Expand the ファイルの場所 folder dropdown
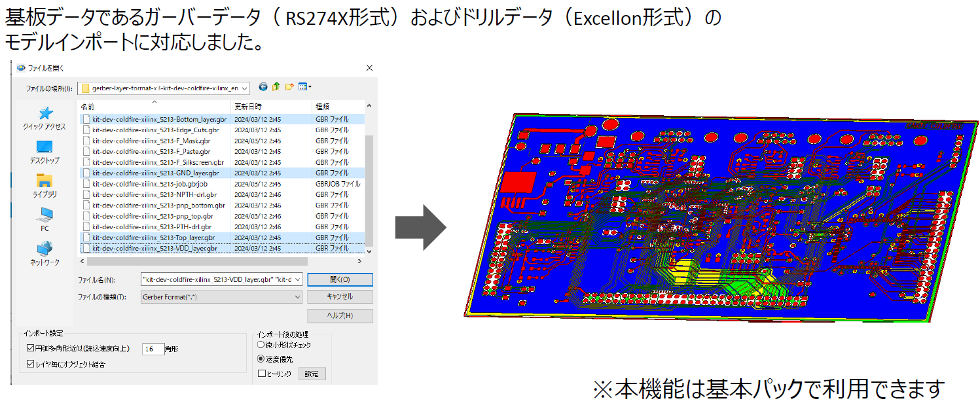This screenshot has width=980, height=407. pos(245,88)
